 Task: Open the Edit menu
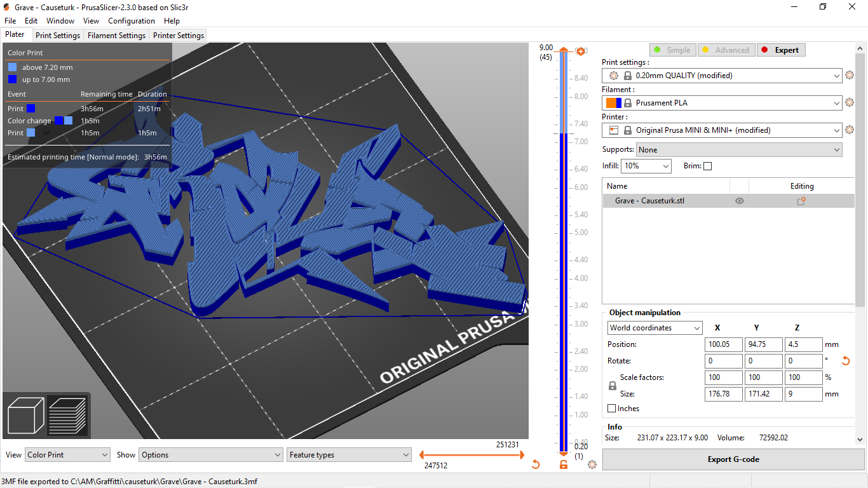pyautogui.click(x=31, y=21)
